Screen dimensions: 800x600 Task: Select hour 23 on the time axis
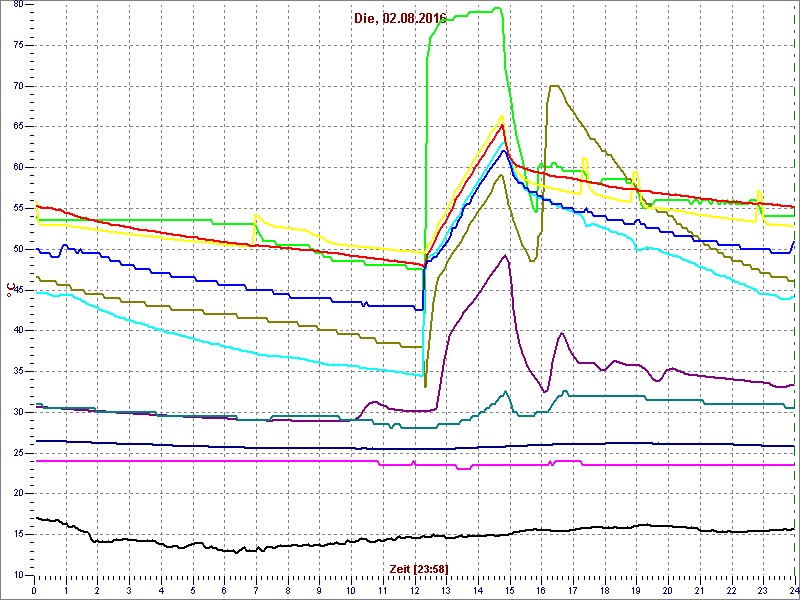click(x=763, y=590)
